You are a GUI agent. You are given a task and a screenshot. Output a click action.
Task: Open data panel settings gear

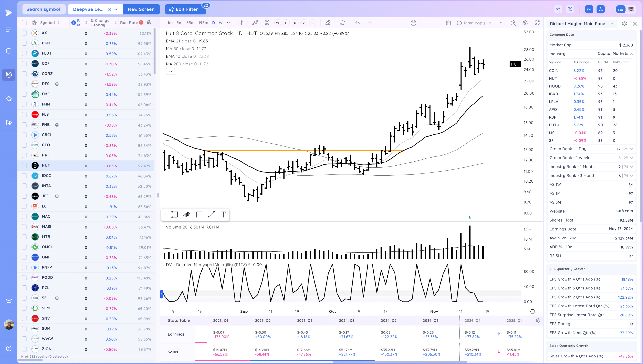tap(624, 23)
